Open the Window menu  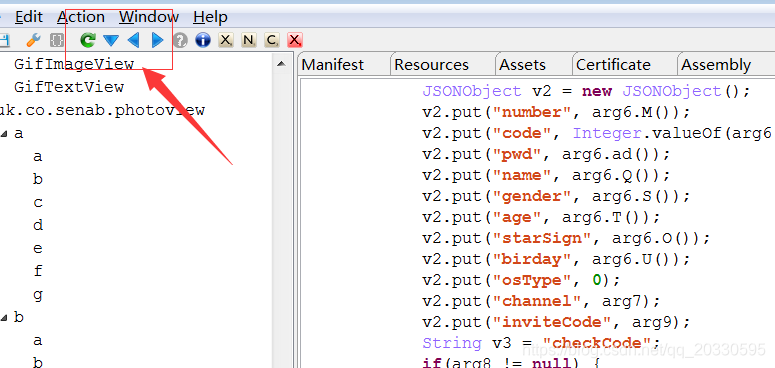tap(149, 17)
